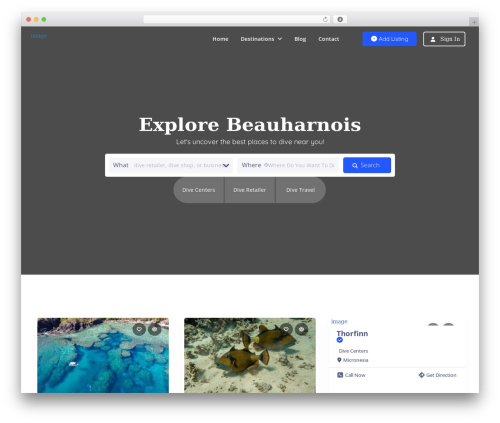Select the Dive Travel category
Viewport: 500px width, 423px height.
point(301,190)
